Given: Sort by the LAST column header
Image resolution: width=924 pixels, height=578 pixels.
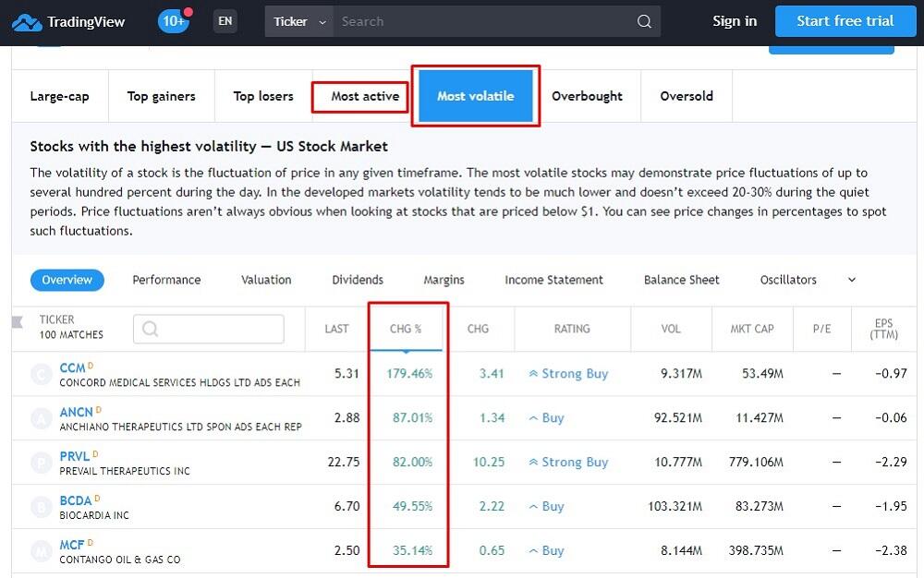Looking at the screenshot, I should point(336,329).
